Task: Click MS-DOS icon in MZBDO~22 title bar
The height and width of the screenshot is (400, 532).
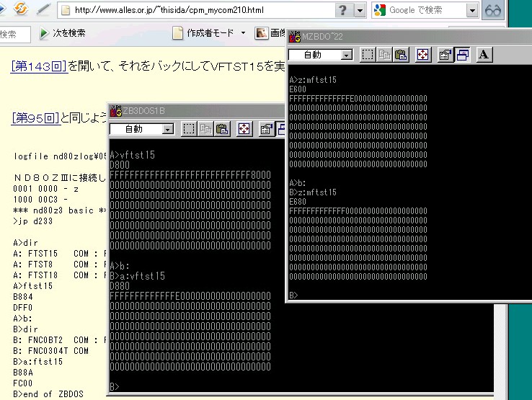Action: (295, 36)
